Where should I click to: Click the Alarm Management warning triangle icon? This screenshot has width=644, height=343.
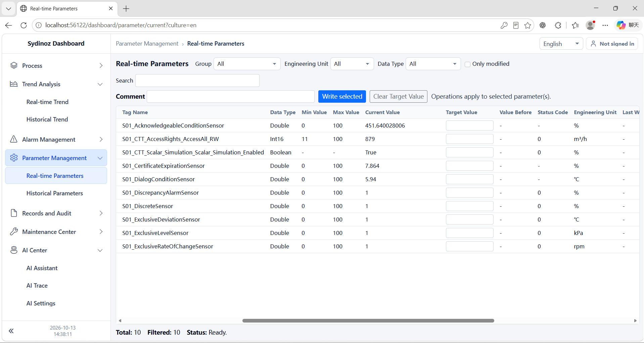[x=14, y=139]
